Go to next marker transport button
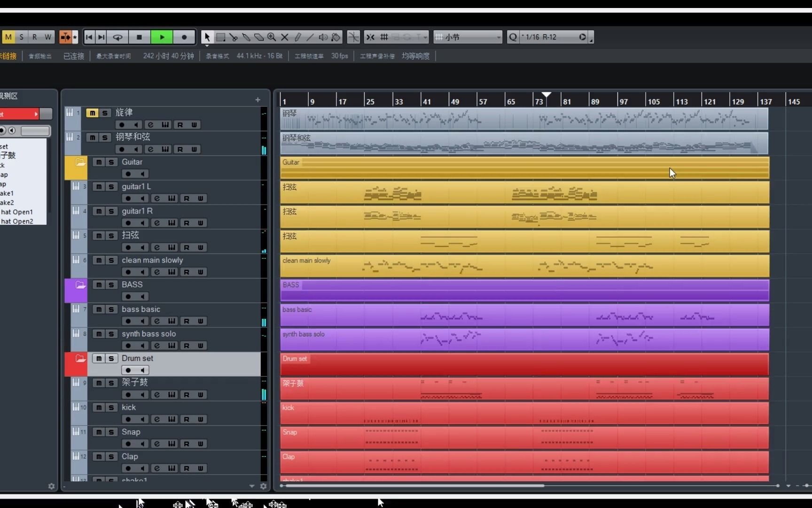 pyautogui.click(x=101, y=37)
